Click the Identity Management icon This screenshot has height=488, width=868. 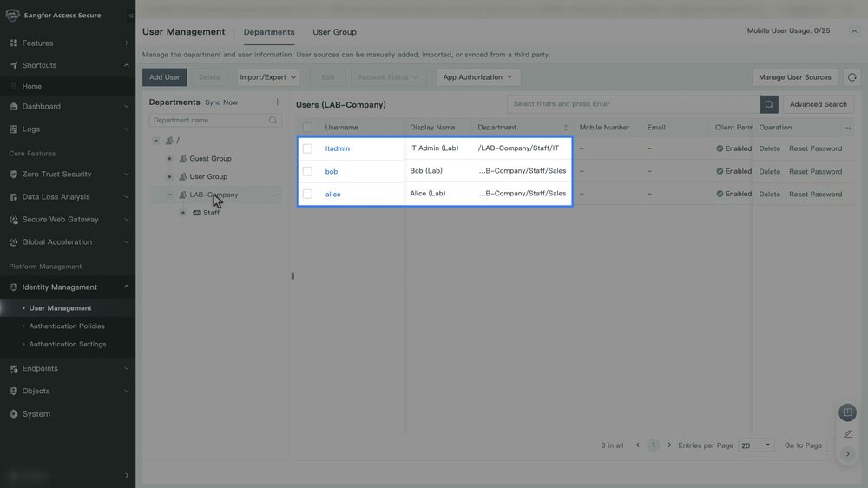[13, 287]
